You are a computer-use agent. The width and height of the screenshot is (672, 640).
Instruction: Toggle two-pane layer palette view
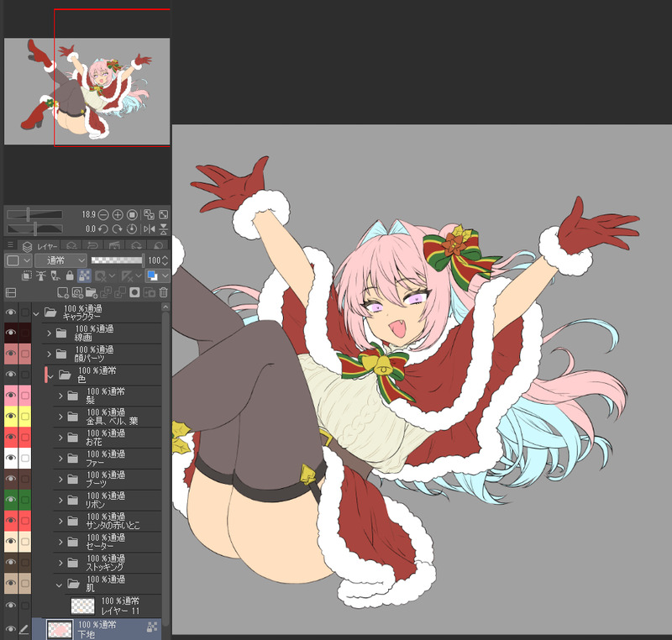pyautogui.click(x=11, y=292)
